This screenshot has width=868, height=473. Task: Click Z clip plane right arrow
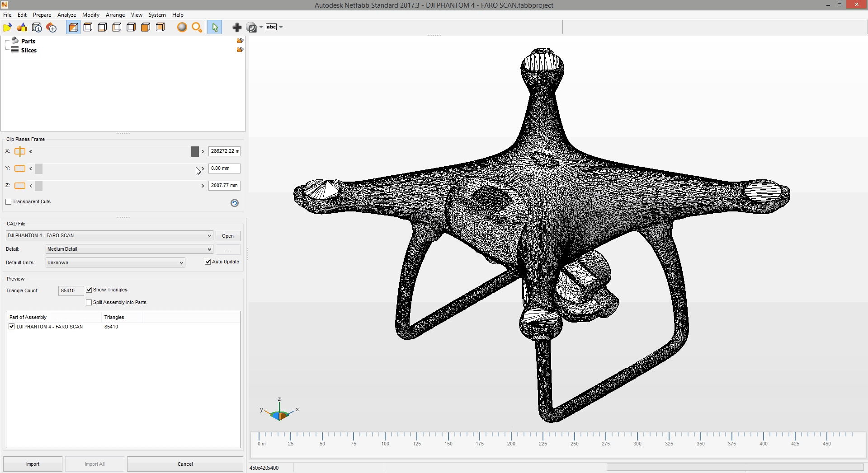pos(203,186)
